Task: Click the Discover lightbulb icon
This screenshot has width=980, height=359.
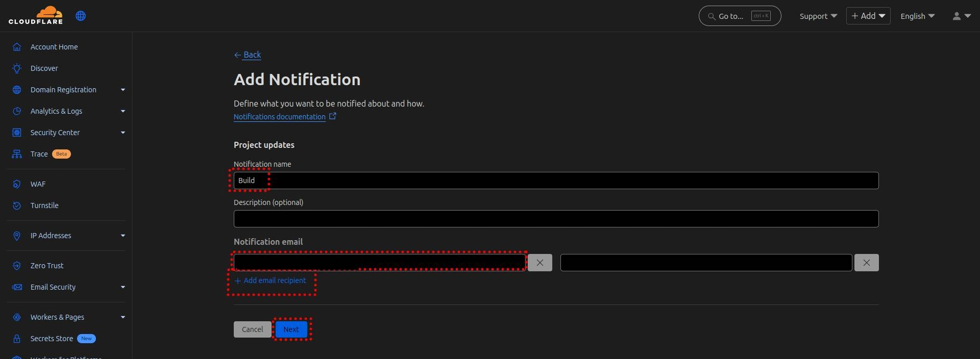Action: pos(17,68)
